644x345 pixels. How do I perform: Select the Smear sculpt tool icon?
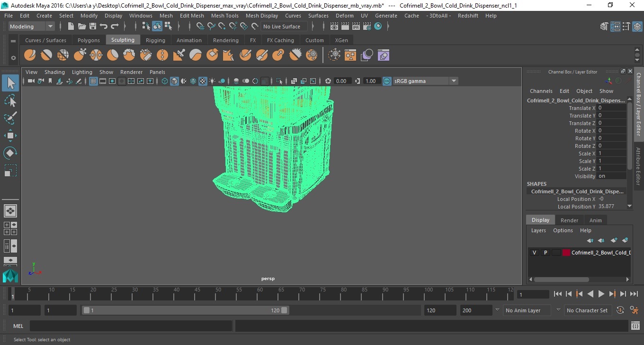point(262,55)
